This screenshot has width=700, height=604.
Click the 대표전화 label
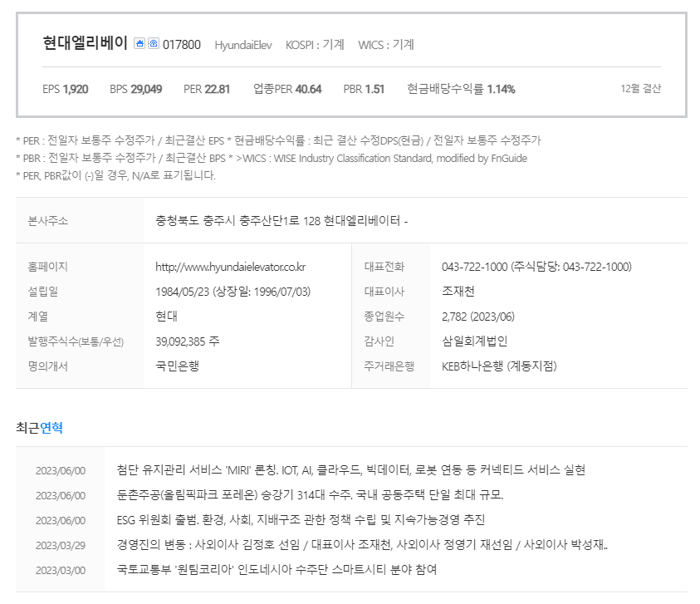[x=384, y=267]
